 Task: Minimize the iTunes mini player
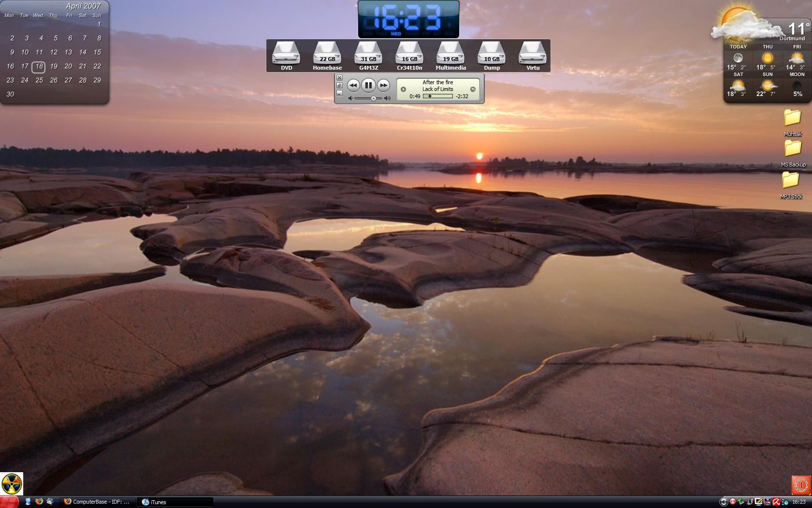(x=339, y=93)
